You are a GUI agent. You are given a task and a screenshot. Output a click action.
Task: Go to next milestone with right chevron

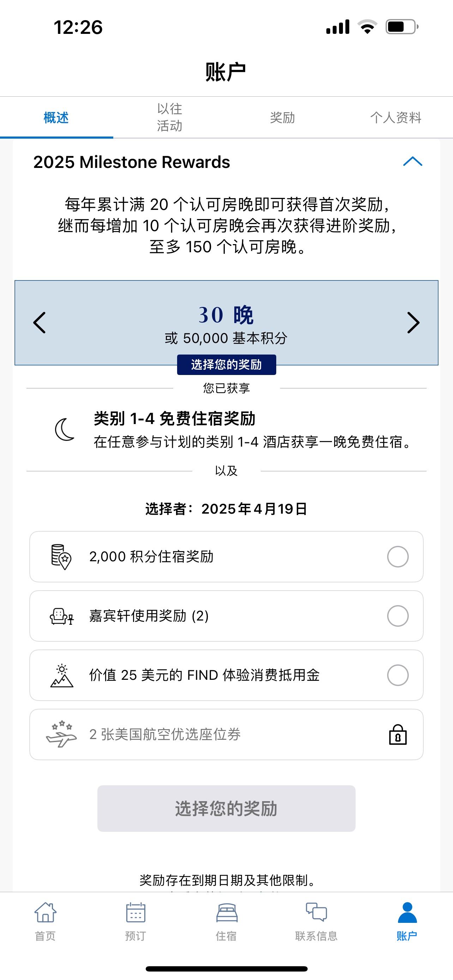[413, 322]
